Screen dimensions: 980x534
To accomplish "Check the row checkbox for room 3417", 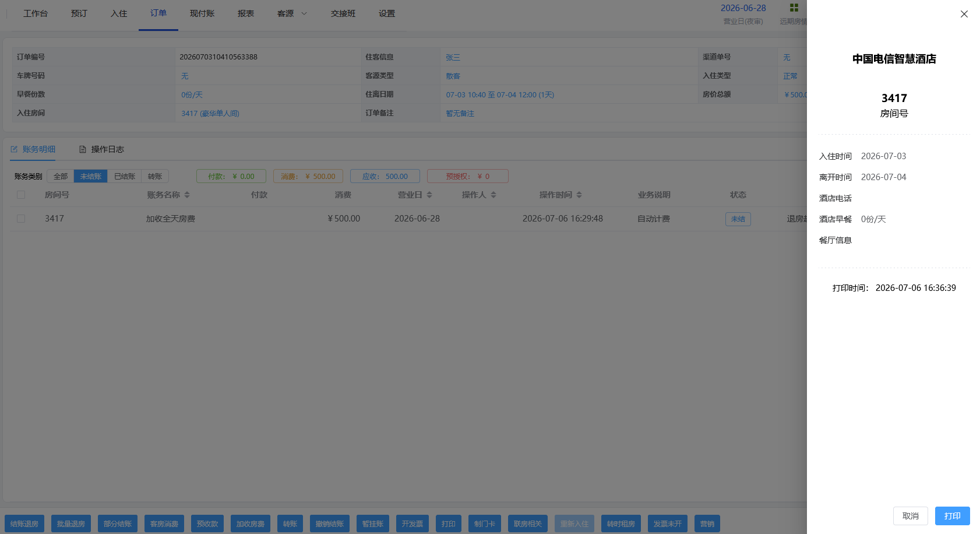I will tap(21, 219).
